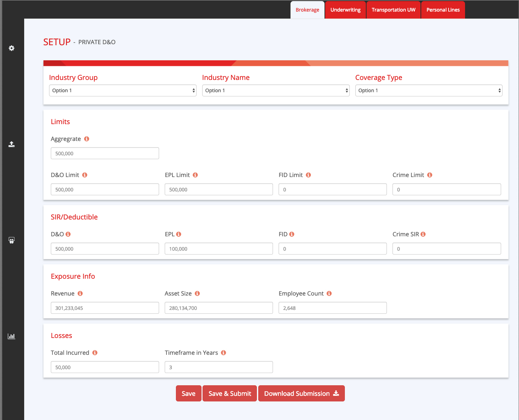Click the info icon beside Employee Count
This screenshot has height=420, width=519.
[x=329, y=293]
